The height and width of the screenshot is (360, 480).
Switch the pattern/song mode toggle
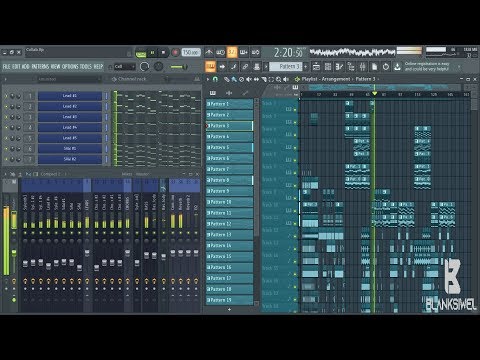pyautogui.click(x=141, y=53)
